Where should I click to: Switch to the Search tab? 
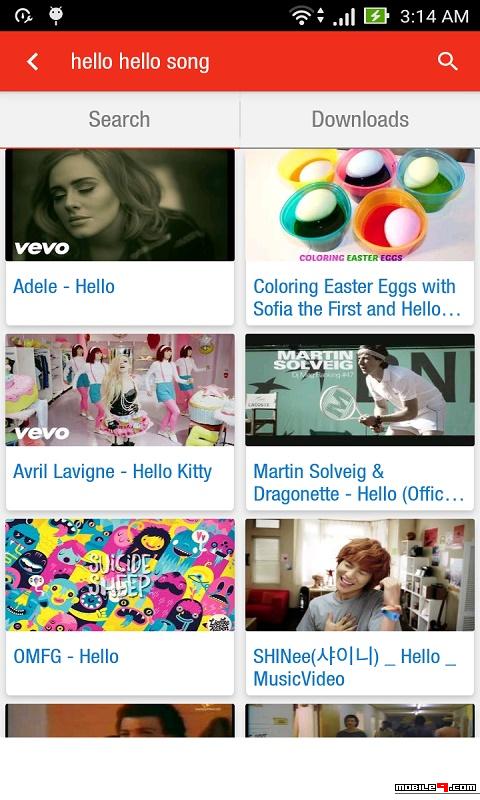(119, 119)
